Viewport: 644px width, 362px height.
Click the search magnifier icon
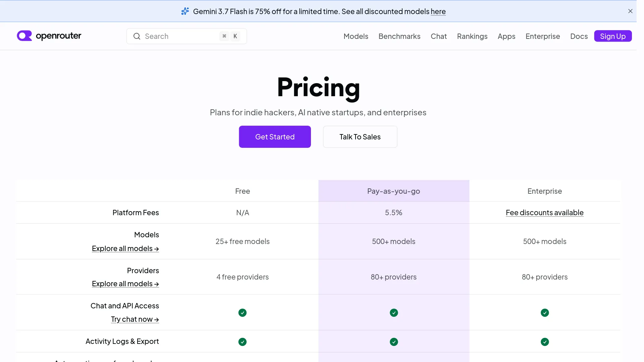(137, 36)
